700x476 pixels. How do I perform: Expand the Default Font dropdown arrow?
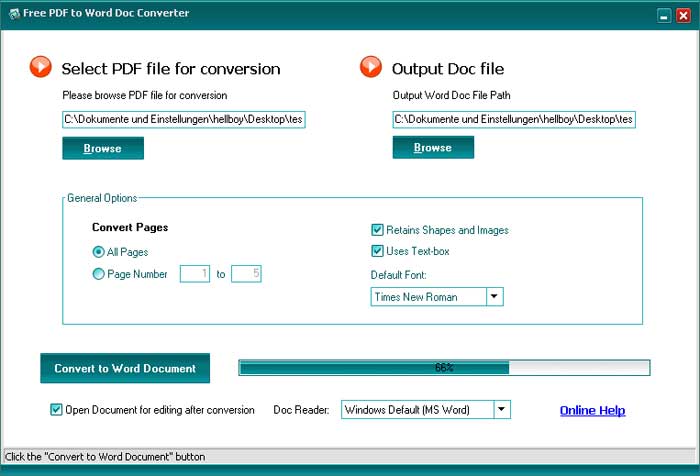pyautogui.click(x=494, y=296)
